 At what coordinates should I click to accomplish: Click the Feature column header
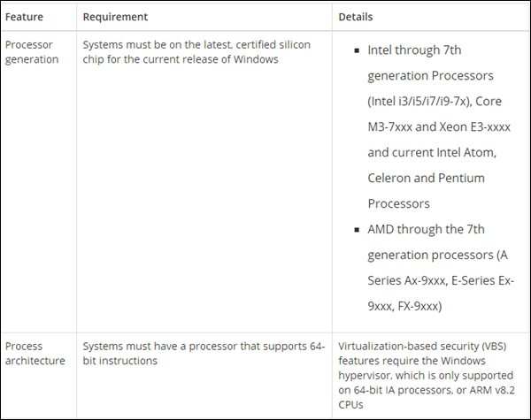point(24,17)
